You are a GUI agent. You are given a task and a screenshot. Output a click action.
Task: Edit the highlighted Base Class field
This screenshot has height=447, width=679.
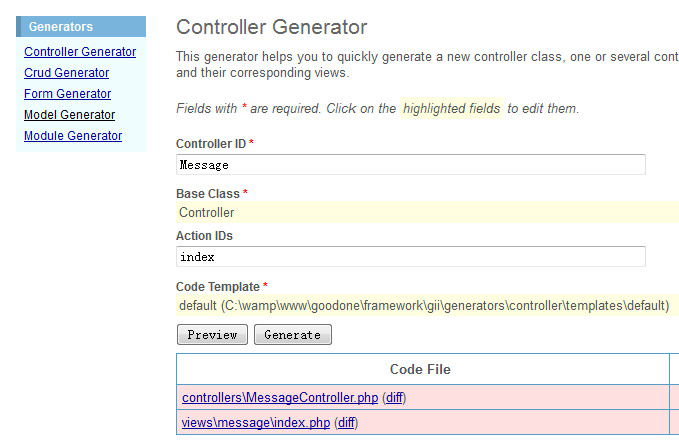427,212
